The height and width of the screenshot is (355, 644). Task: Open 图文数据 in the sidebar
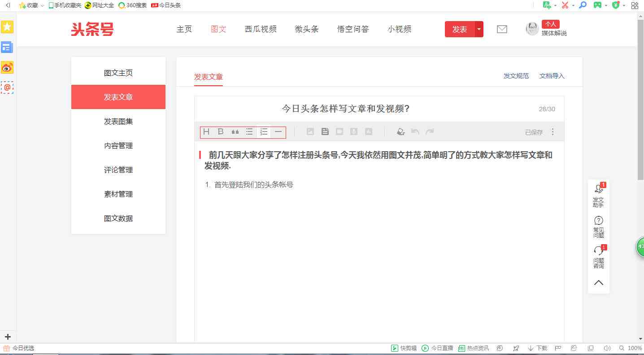point(118,218)
